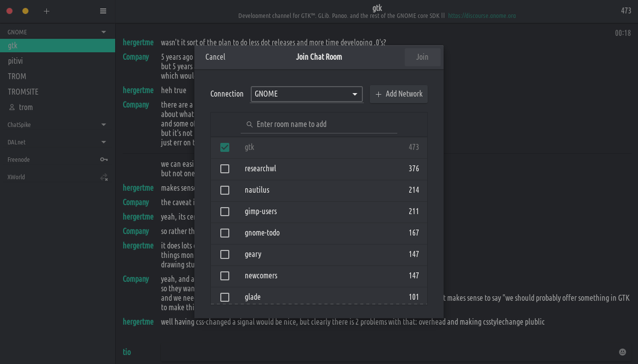Open the GNOME connection dropdown
This screenshot has width=638, height=364.
point(307,94)
